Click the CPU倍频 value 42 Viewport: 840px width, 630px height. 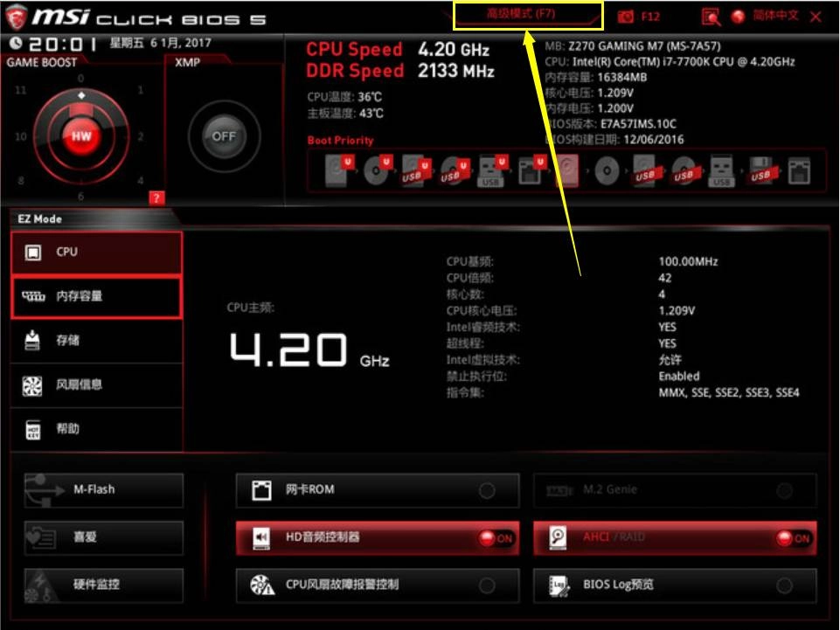[x=665, y=278]
